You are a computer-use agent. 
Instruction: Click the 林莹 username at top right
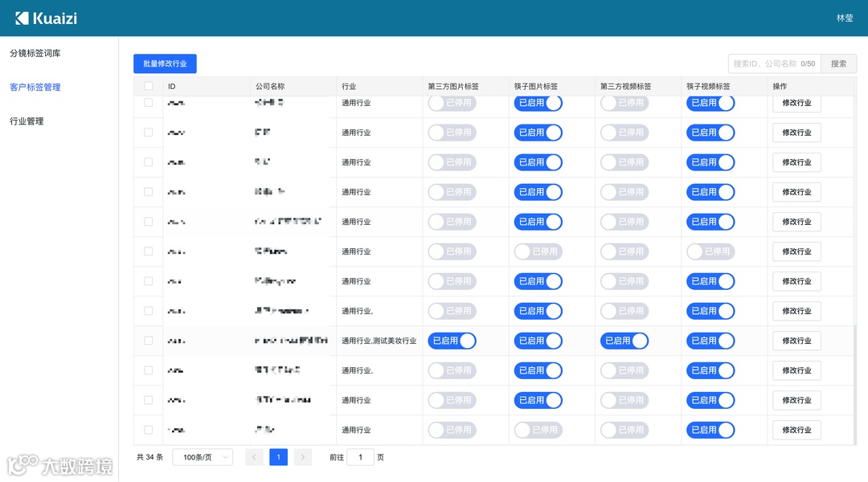tap(844, 18)
